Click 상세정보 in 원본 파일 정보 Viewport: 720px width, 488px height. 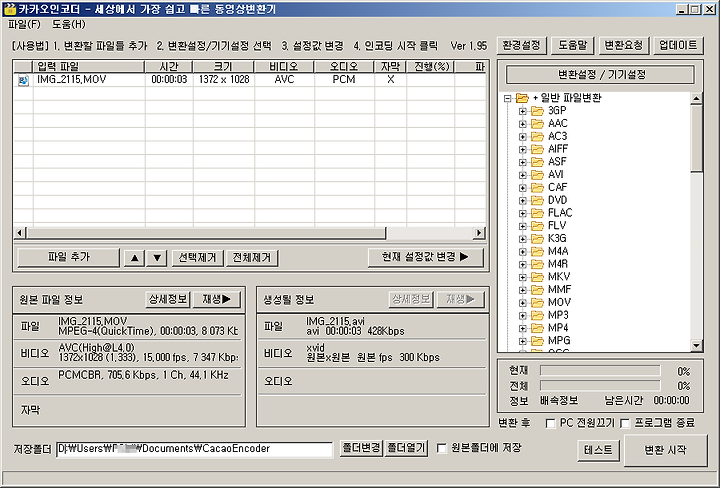pyautogui.click(x=168, y=300)
